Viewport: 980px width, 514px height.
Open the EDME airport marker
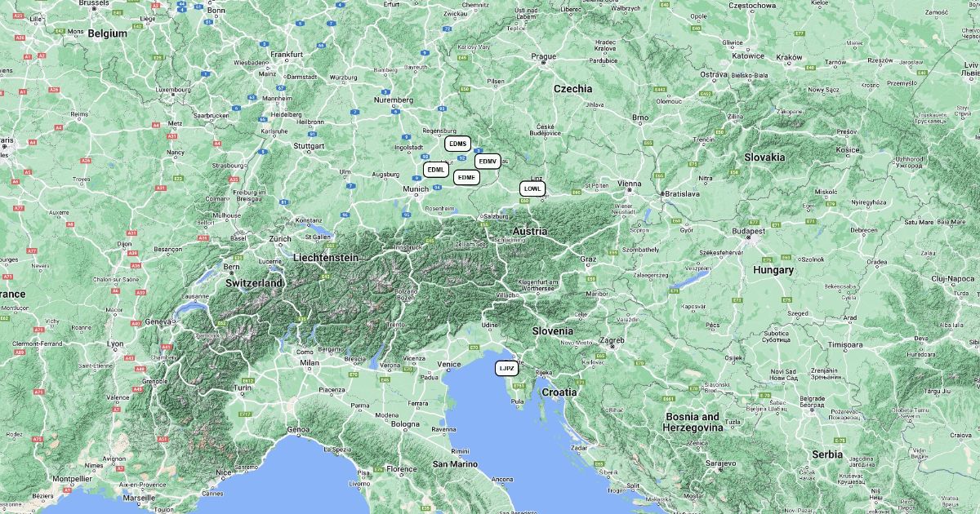pos(466,177)
